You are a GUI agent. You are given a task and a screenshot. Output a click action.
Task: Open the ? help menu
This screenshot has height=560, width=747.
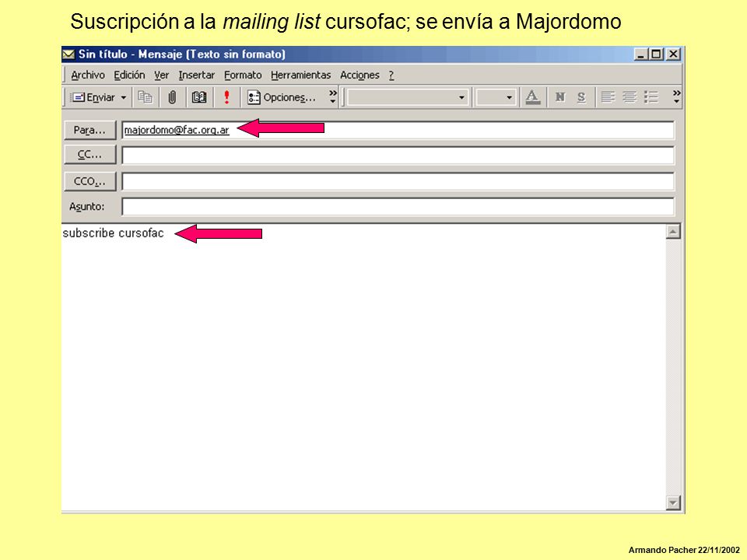pos(391,75)
